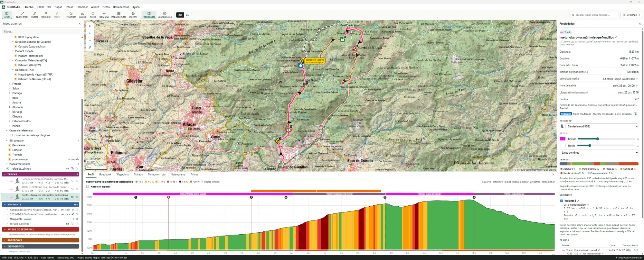Click the OreaMap button

631,15
